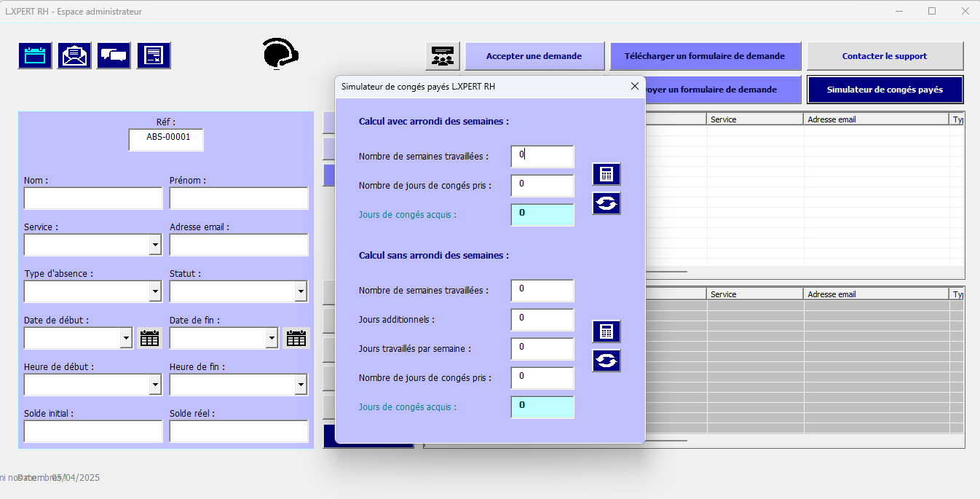Screen dimensions: 980x499
Task: Open the calendar picker next to Date de début
Action: [149, 338]
